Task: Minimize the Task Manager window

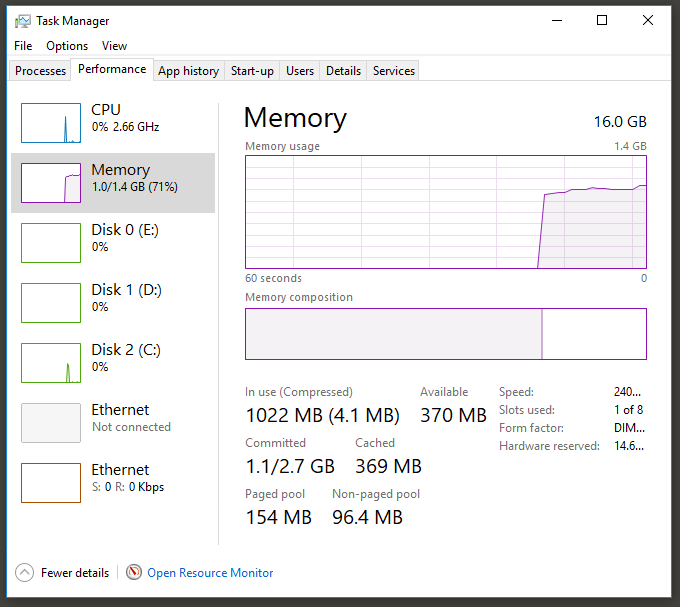Action: [557, 20]
